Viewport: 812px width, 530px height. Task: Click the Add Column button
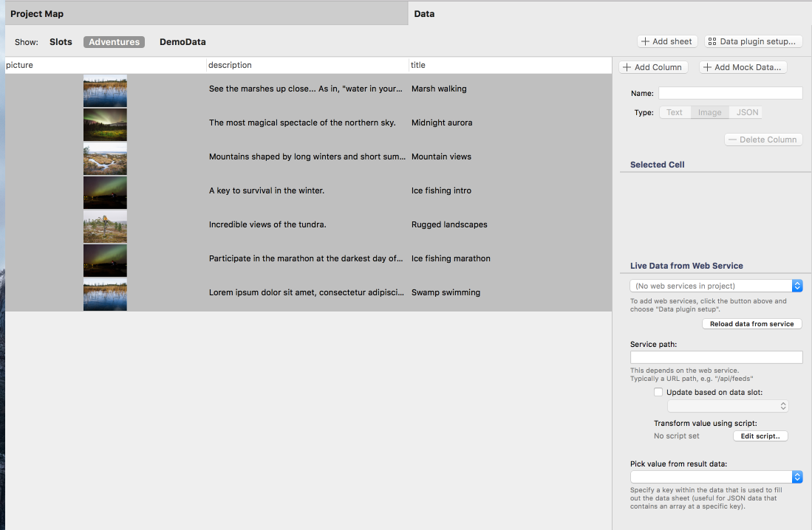tap(653, 67)
